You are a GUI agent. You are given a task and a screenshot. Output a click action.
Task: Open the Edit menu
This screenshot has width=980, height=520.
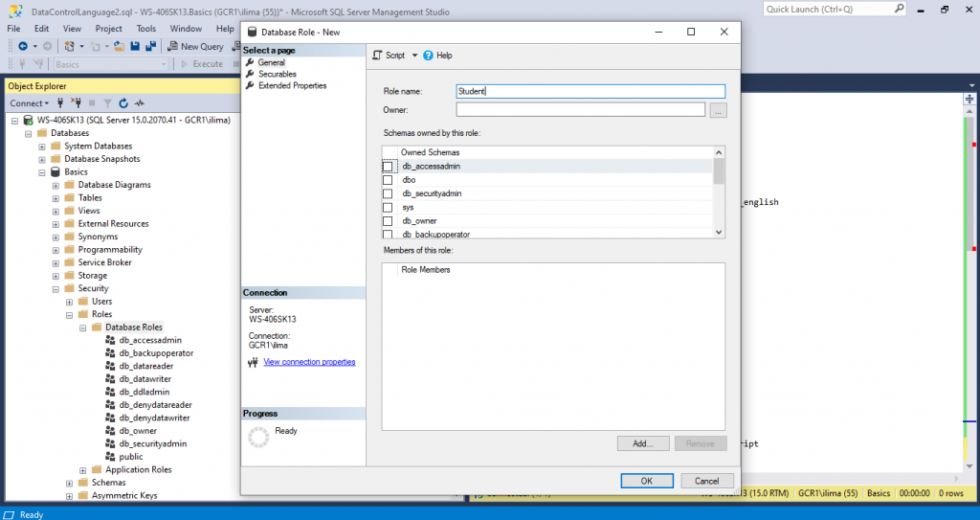pos(42,28)
